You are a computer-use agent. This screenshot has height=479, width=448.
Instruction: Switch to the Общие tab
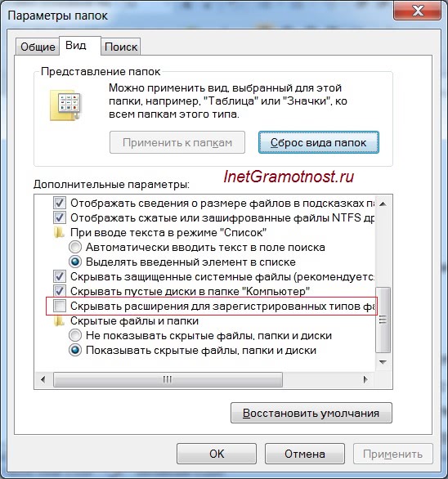(38, 47)
